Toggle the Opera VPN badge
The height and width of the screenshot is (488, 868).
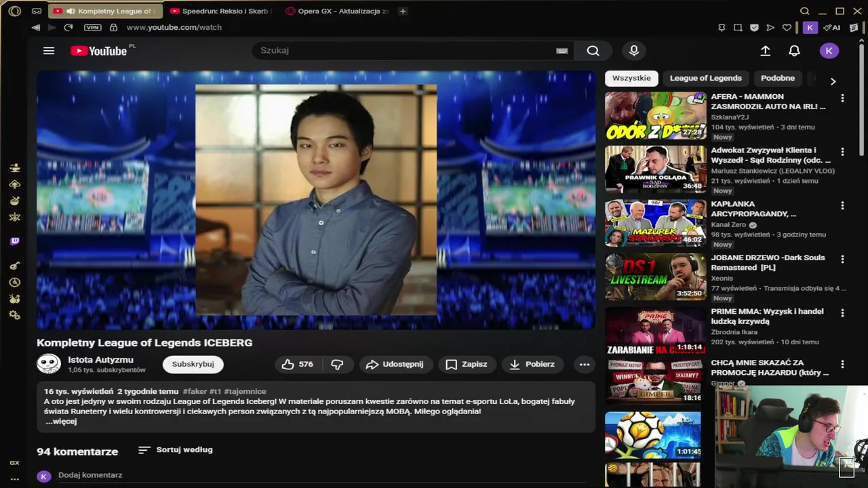tap(92, 27)
